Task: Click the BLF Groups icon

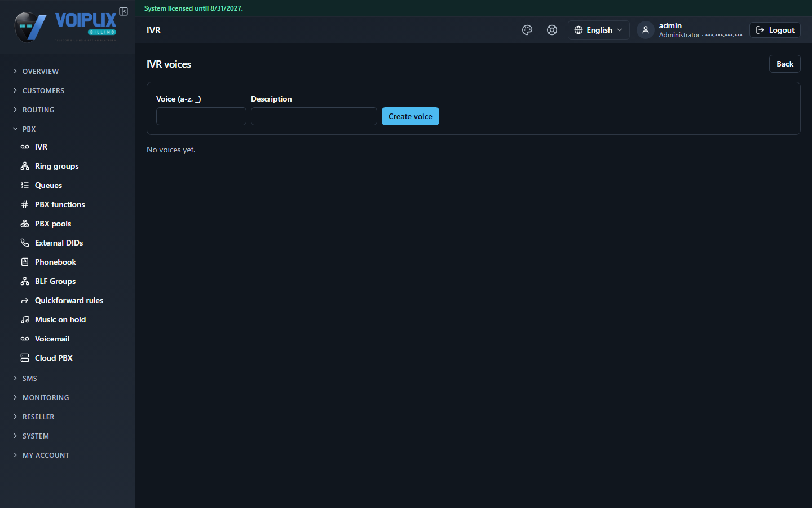Action: tap(25, 281)
